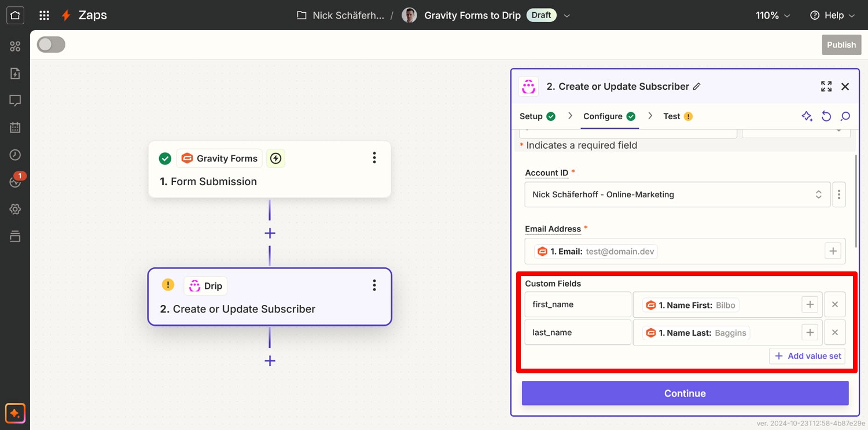The image size is (868, 430).
Task: Open Account ID three-dot options
Action: tap(839, 194)
